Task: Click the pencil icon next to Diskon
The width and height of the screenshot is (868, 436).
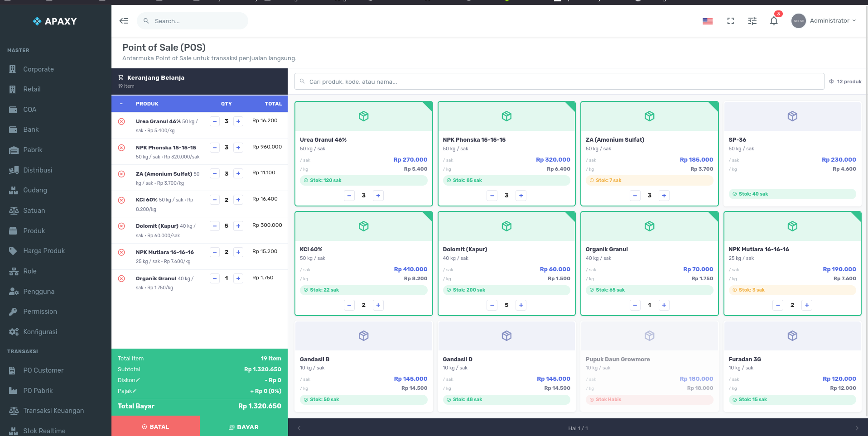Action: point(138,380)
